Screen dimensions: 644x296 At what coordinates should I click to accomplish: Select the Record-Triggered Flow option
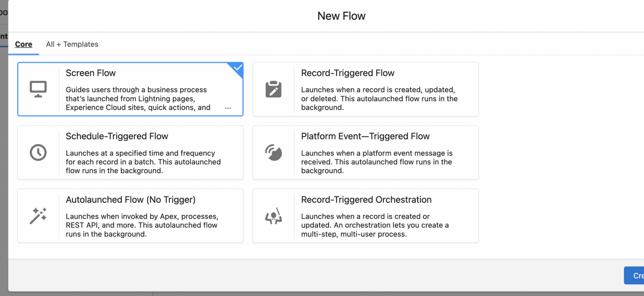click(x=366, y=89)
